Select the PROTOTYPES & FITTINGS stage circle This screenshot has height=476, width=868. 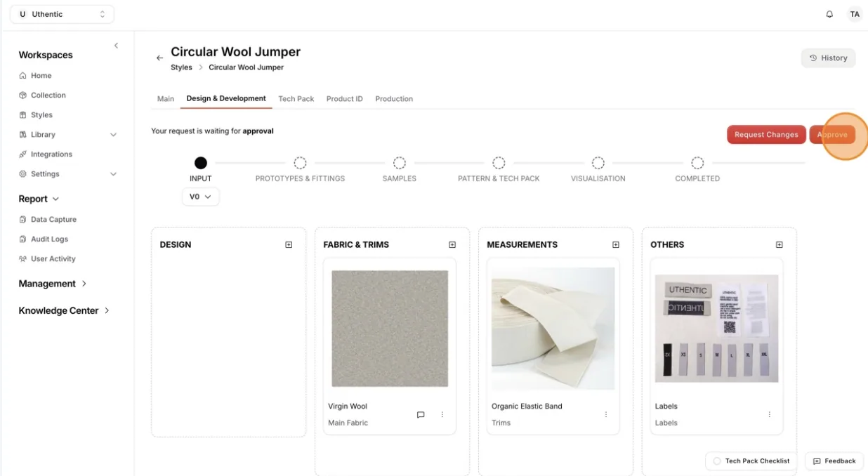tap(300, 163)
